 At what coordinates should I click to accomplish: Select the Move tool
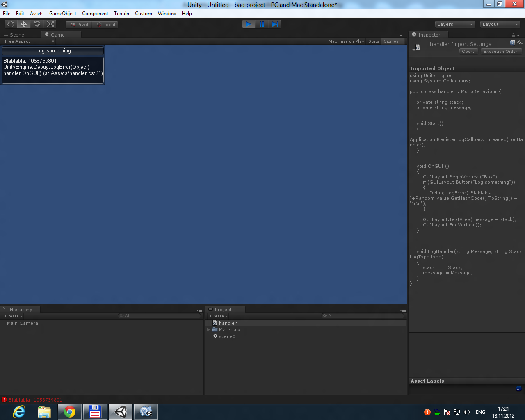(24, 24)
